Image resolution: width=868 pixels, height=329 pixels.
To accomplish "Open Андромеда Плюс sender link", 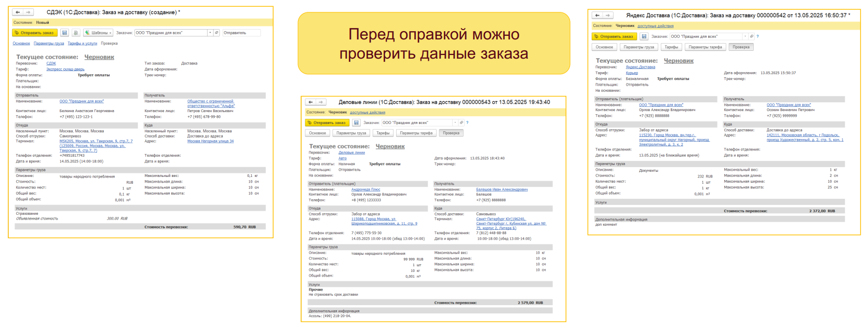I will [x=365, y=189].
